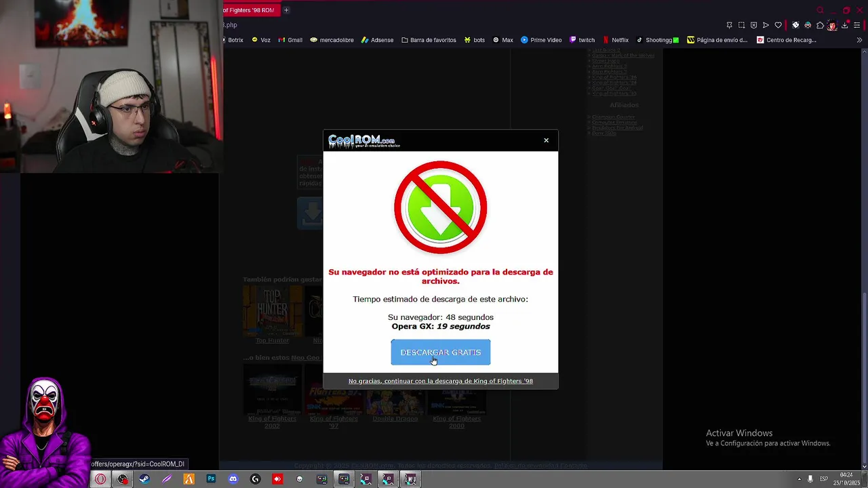868x488 pixels.
Task: Click the CoolROM.com logo in the popup
Action: click(x=364, y=141)
